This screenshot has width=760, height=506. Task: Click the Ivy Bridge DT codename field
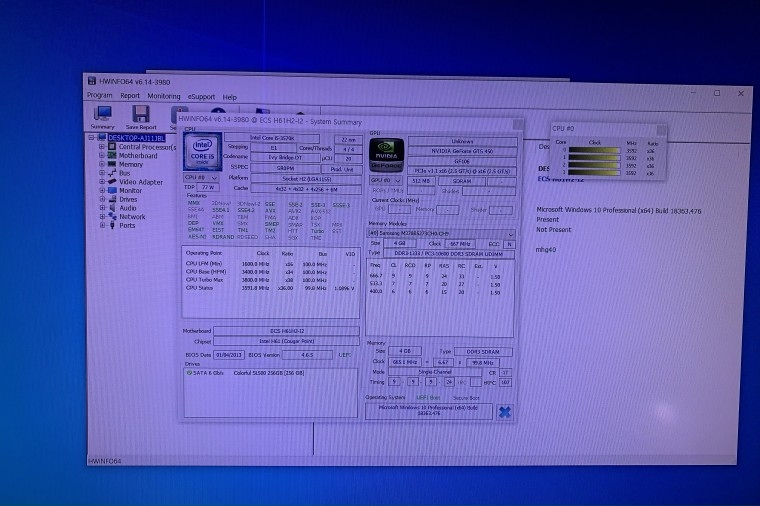285,158
